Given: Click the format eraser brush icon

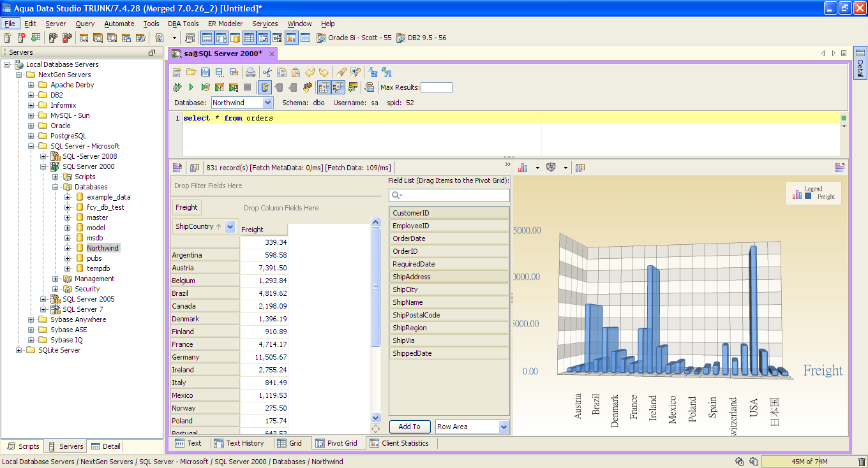Looking at the screenshot, I should (x=341, y=72).
